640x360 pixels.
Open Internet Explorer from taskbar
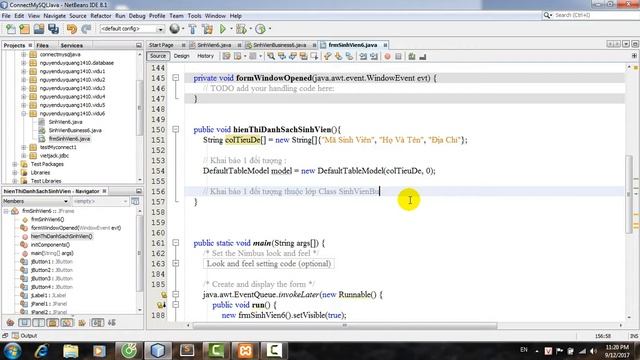click(41, 351)
